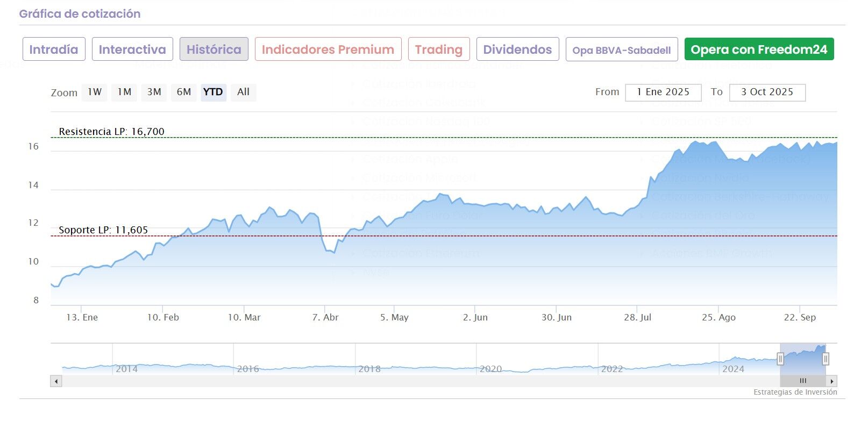
Task: Click the left navigator range handle
Action: click(x=780, y=359)
